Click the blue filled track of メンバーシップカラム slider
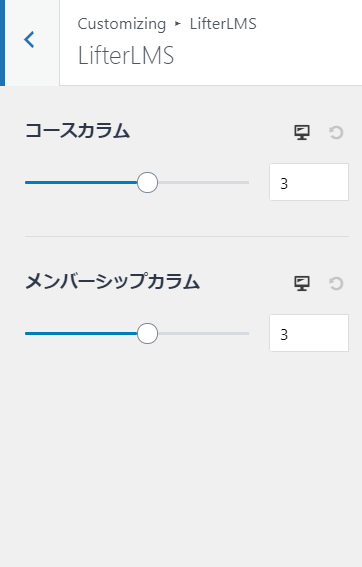The image size is (362, 567). click(81, 333)
